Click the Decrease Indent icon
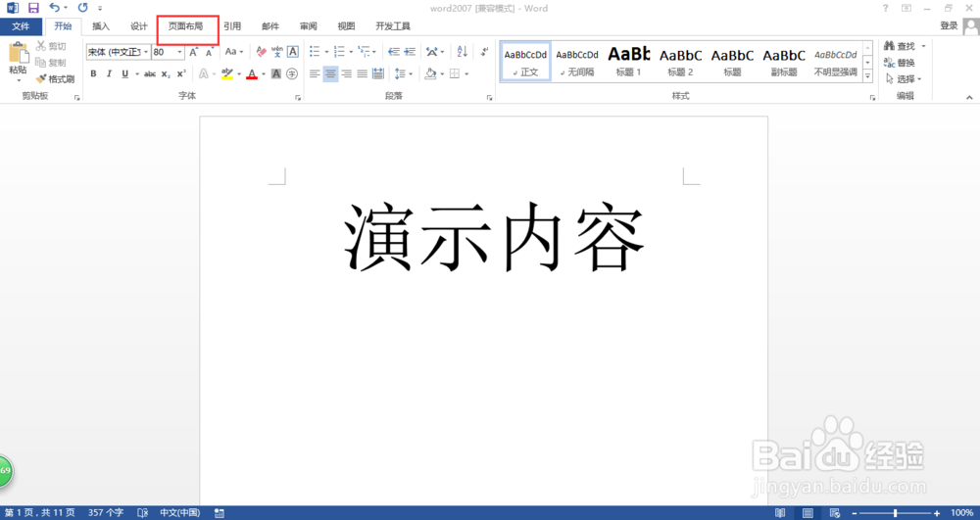Viewport: 980px width, 520px height. (x=394, y=52)
